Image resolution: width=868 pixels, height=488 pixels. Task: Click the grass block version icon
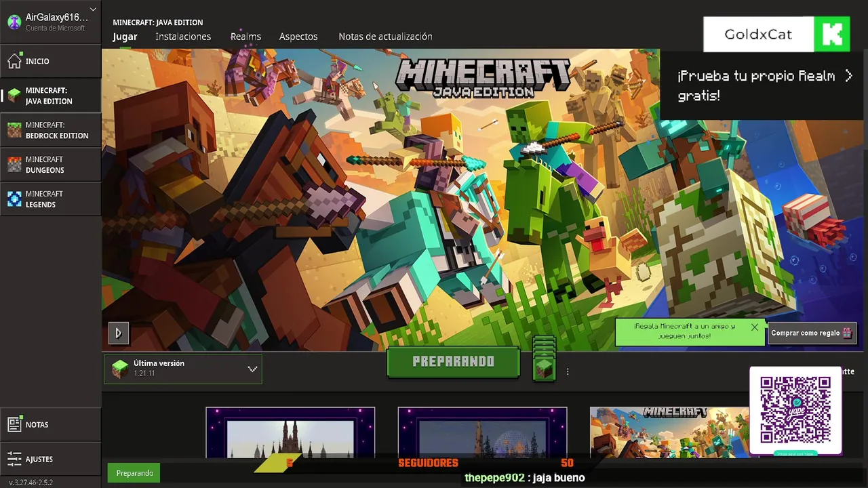[120, 369]
